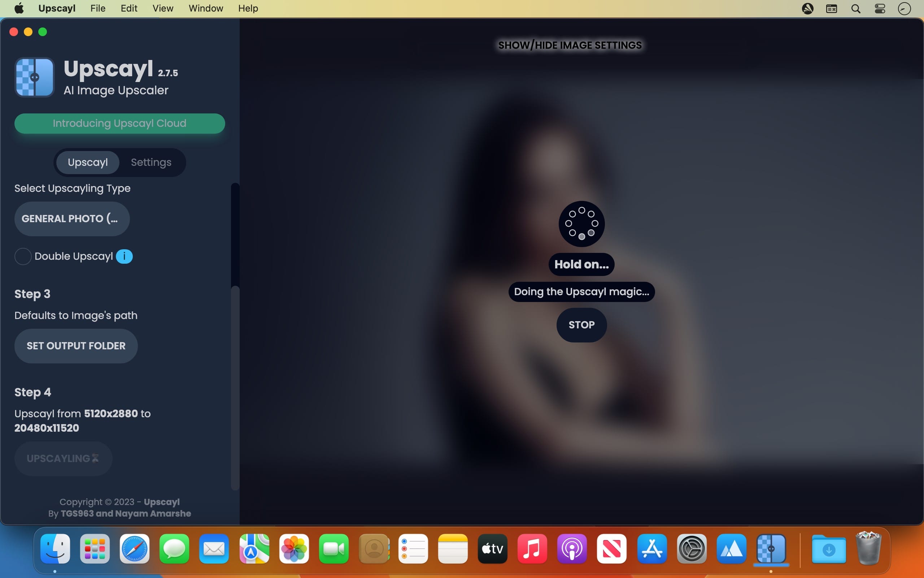Screen dimensions: 924x578
Task: Switch to the Settings tab
Action: pyautogui.click(x=151, y=163)
